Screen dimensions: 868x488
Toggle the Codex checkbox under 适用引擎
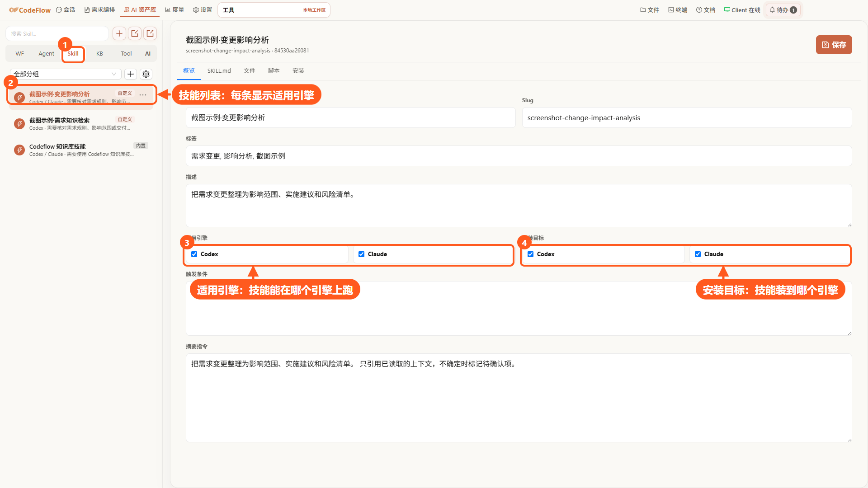click(x=194, y=254)
